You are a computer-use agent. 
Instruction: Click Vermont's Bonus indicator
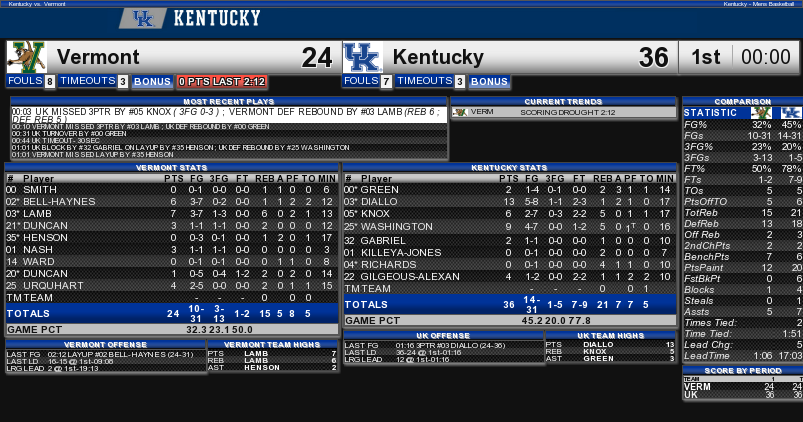[152, 82]
